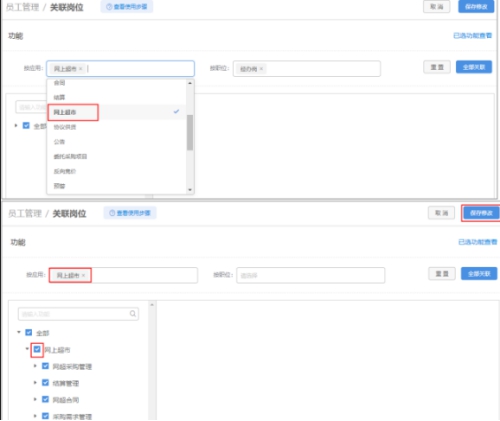Screen dimensions: 500x421
Task: Click the blue checkmark beside 网上超市 option
Action: 176,112
